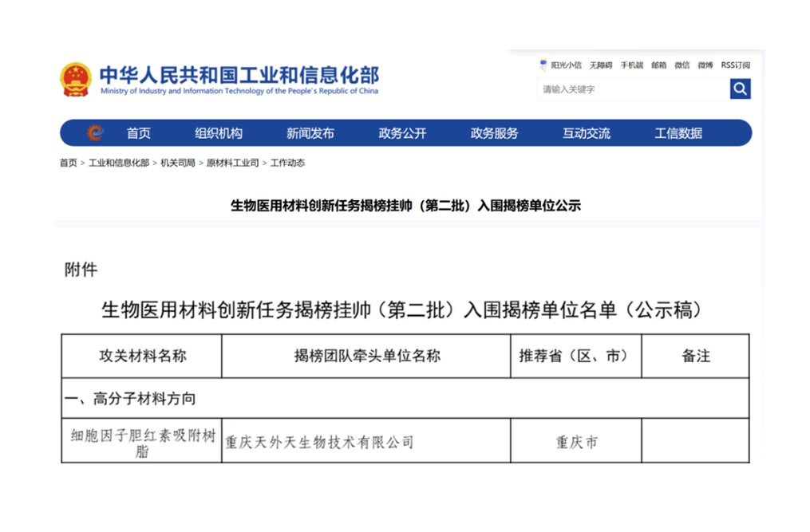Click the 邮箱 mailbox option
Viewport: 810px width, 532px height.
pos(658,65)
